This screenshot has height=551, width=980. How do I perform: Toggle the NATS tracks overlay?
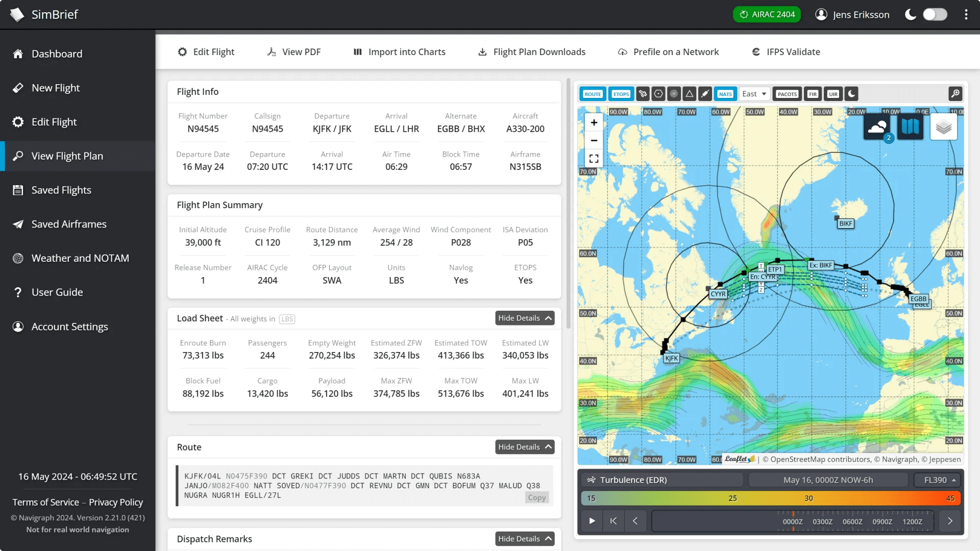(725, 93)
